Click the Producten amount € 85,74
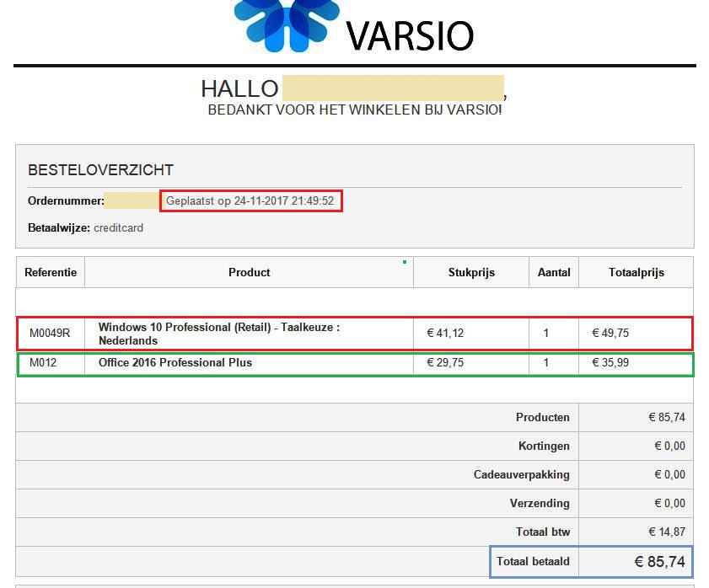This screenshot has width=709, height=588. point(667,417)
